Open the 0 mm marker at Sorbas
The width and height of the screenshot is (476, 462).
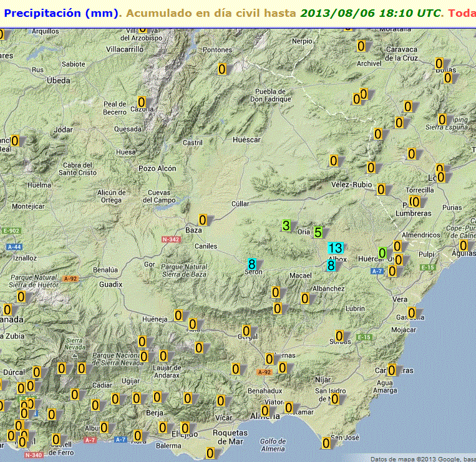pyautogui.click(x=339, y=336)
